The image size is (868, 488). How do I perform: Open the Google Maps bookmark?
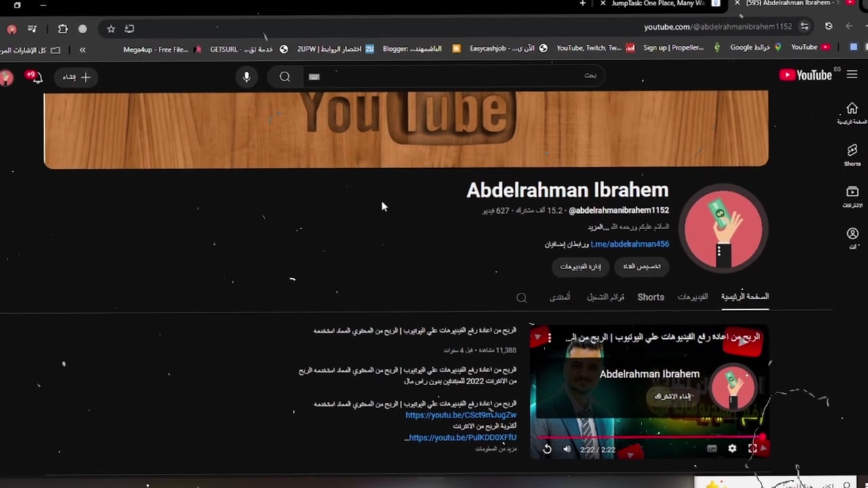(x=755, y=47)
